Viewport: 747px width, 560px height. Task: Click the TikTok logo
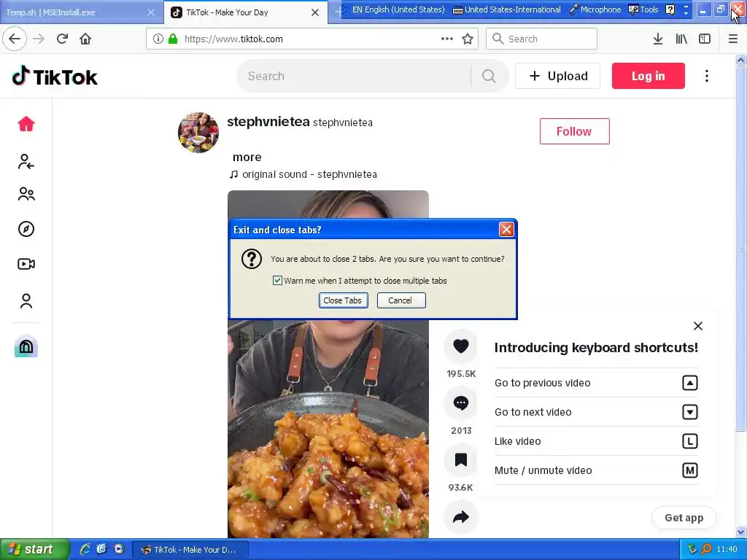pyautogui.click(x=55, y=76)
